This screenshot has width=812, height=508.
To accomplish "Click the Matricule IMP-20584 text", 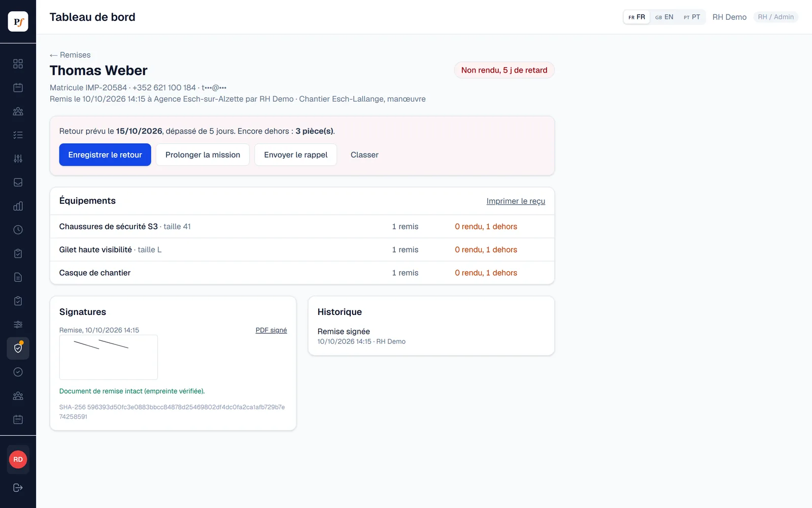I will (x=88, y=88).
